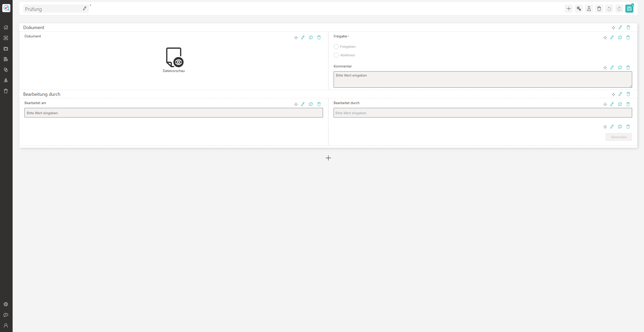
Task: Click the plus icon in top toolbar
Action: [569, 9]
